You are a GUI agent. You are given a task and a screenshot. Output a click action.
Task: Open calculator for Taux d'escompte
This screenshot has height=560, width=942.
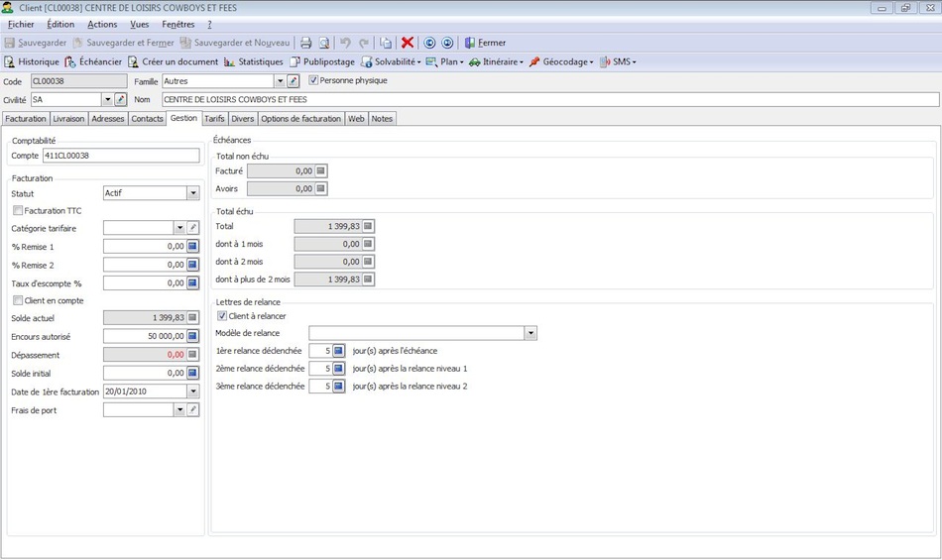[x=192, y=282]
